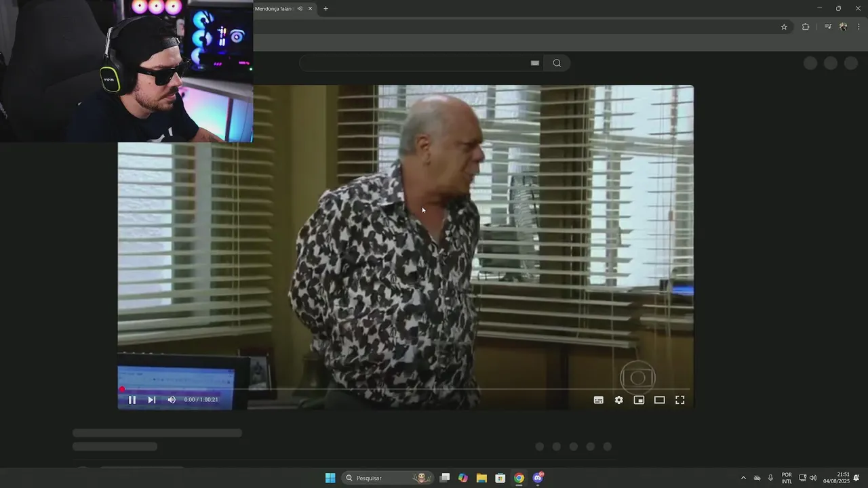Open File Explorer from the taskbar
The height and width of the screenshot is (488, 868).
tap(481, 478)
